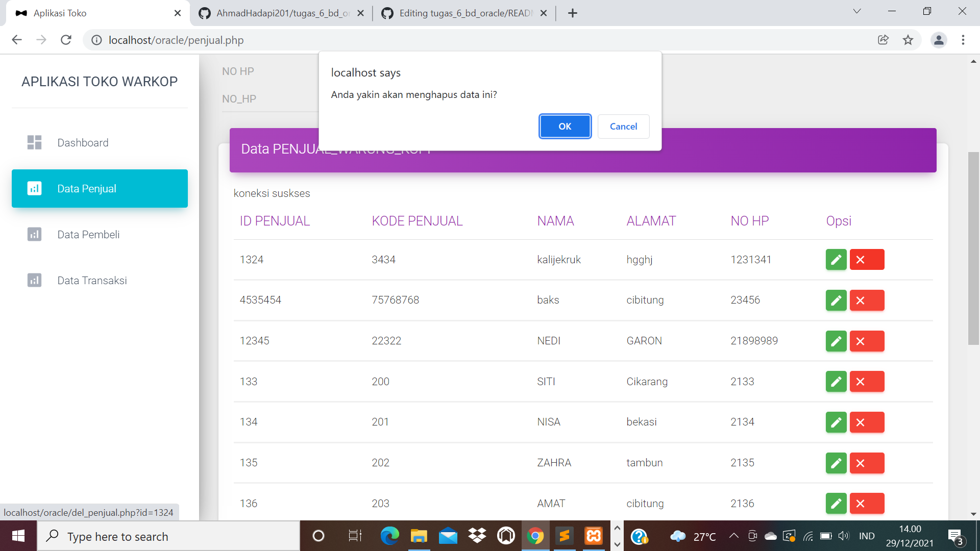
Task: Open the hidden icons tray chevron
Action: (733, 536)
